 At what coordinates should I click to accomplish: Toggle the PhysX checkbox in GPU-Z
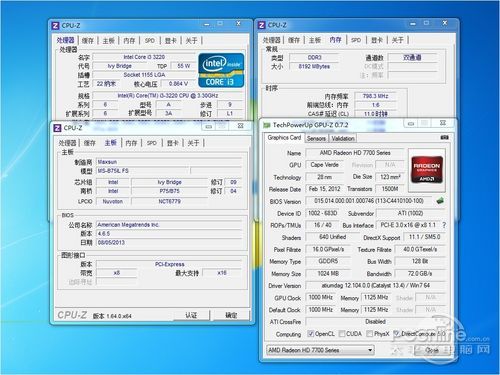[x=369, y=334]
